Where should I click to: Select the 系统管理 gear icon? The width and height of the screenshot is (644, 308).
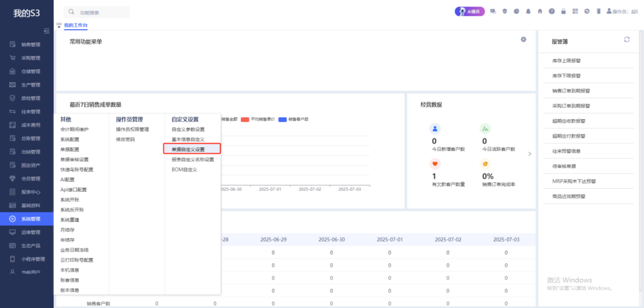coord(13,219)
